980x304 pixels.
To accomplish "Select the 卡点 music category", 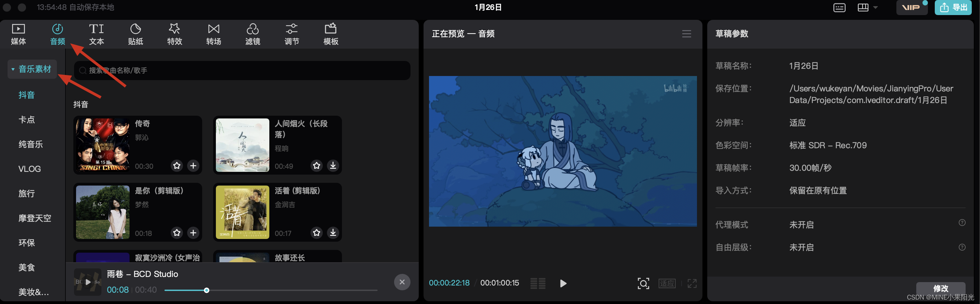I will coord(27,120).
